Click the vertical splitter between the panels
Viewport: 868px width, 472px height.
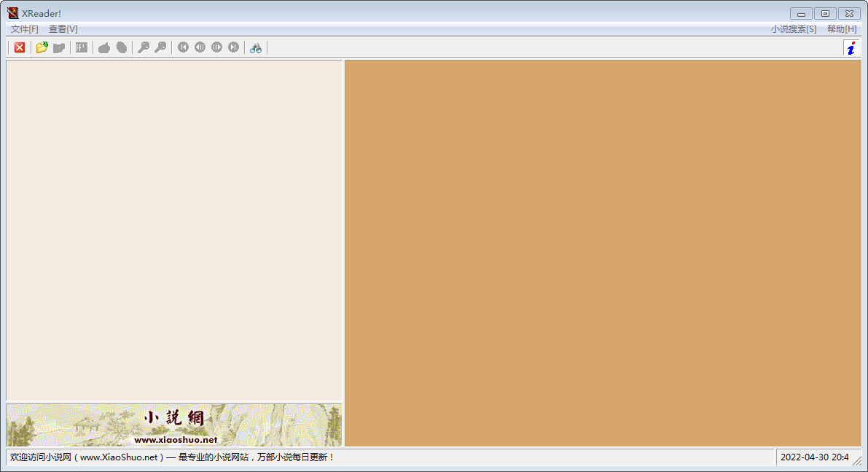(343, 252)
